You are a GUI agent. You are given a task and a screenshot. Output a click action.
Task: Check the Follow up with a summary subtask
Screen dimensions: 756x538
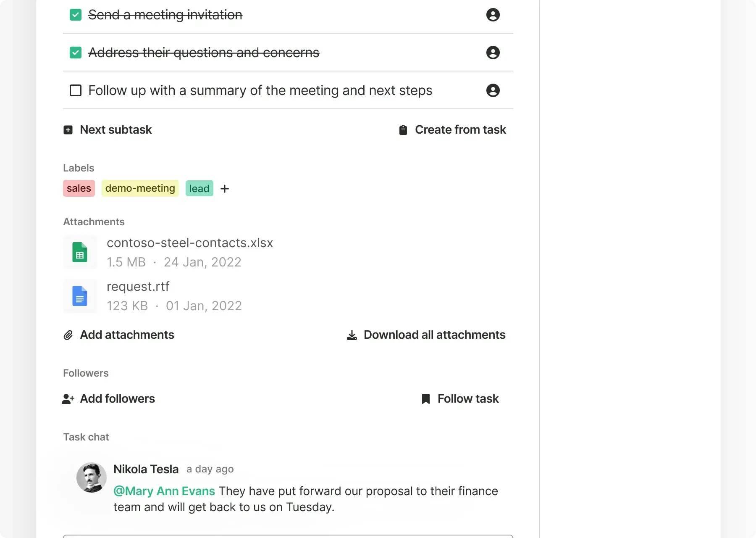tap(76, 90)
